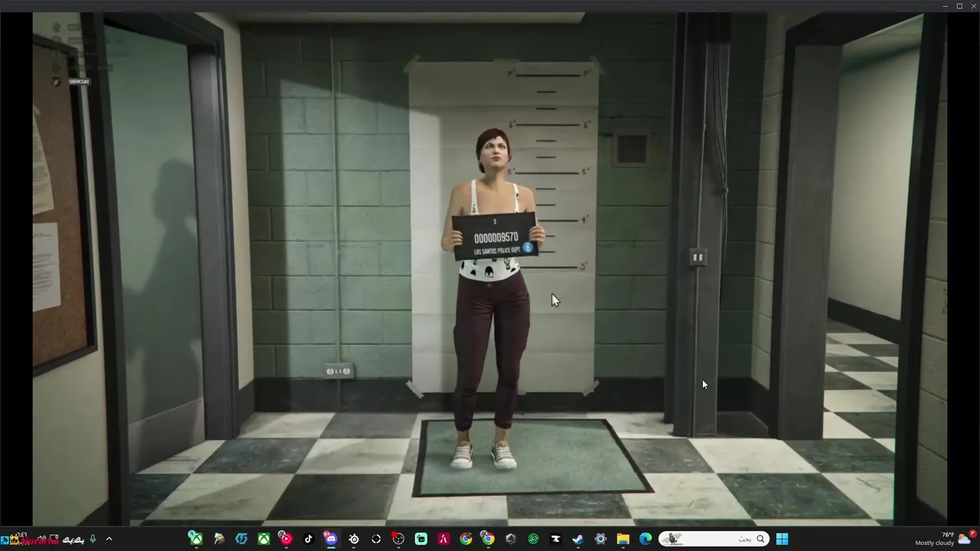
Task: Open the blue lightning bolt app icon
Action: 241,539
